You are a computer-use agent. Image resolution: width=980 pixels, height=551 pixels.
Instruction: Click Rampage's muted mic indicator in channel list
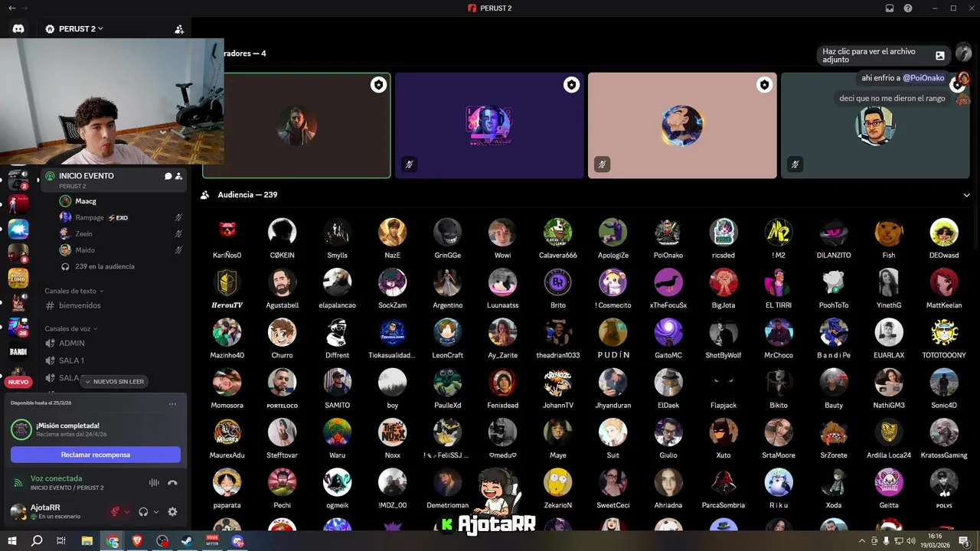pyautogui.click(x=178, y=218)
